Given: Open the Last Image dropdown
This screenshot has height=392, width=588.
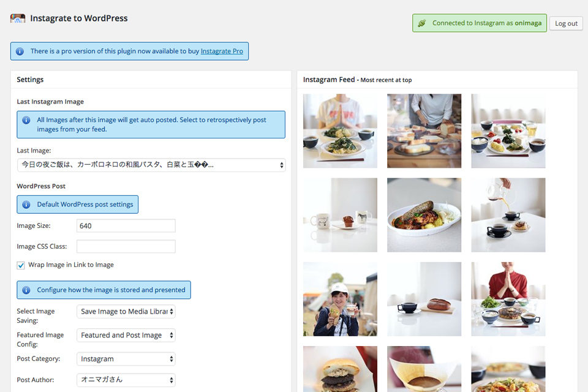Looking at the screenshot, I should click(x=151, y=165).
